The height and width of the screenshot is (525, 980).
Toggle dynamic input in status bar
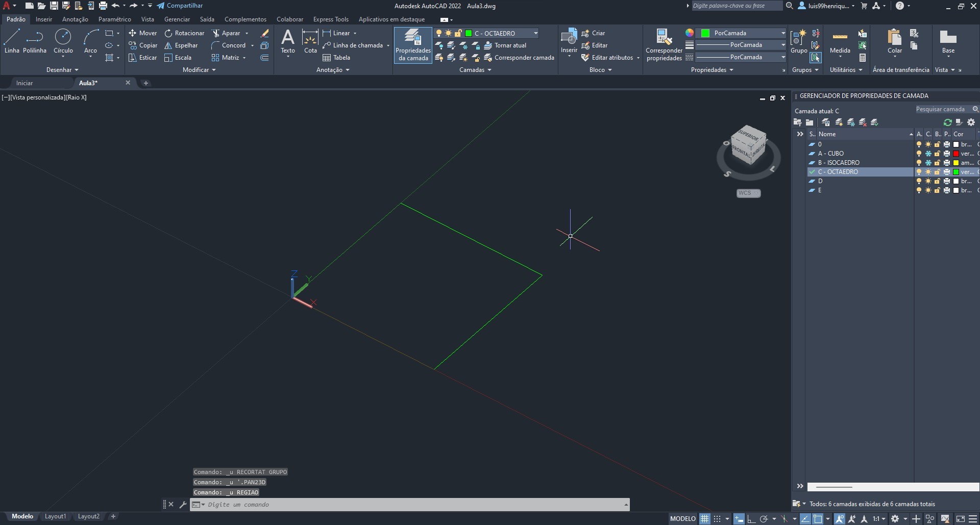pyautogui.click(x=739, y=519)
